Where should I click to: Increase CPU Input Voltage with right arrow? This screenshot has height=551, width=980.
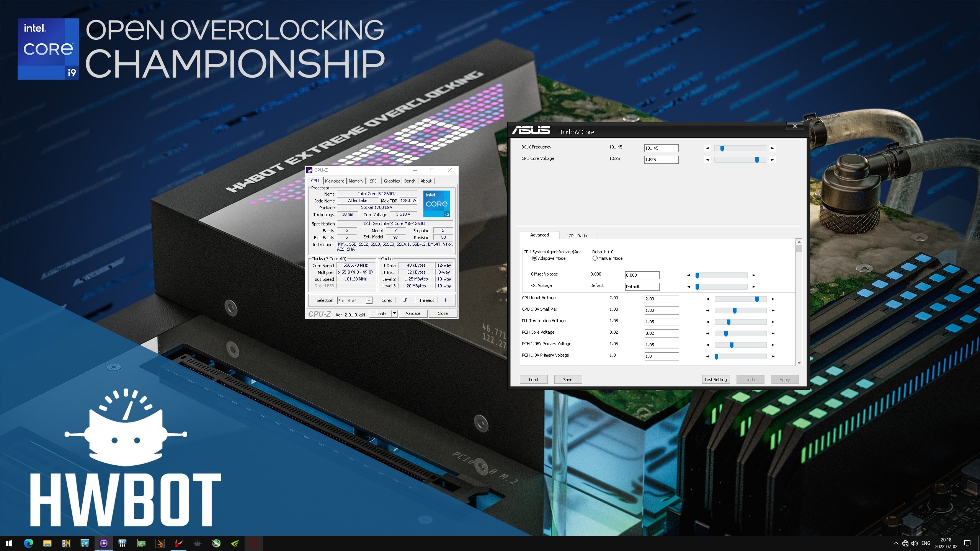pyautogui.click(x=773, y=299)
